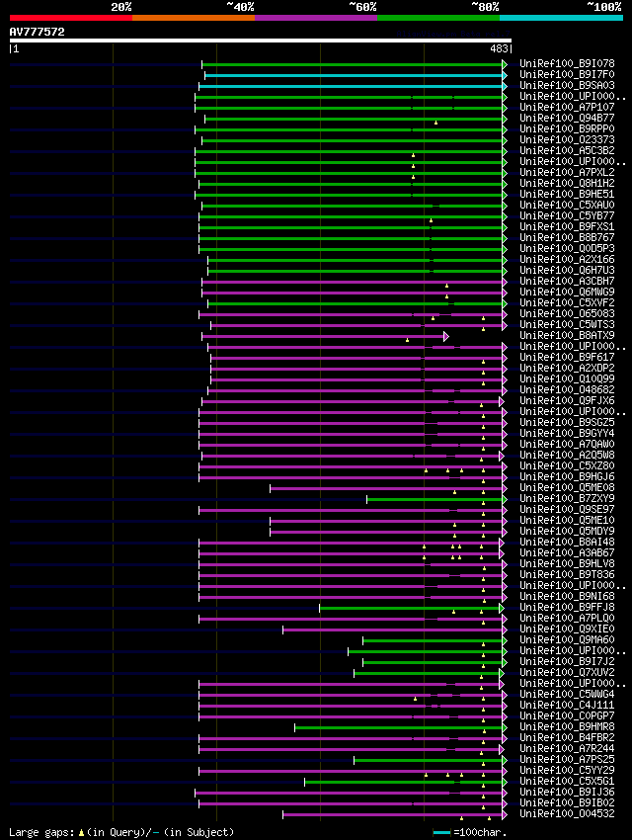Viewport: 632px width, 840px height.
Task: Click the orange ~40% identity legend segment
Action: [x=194, y=18]
